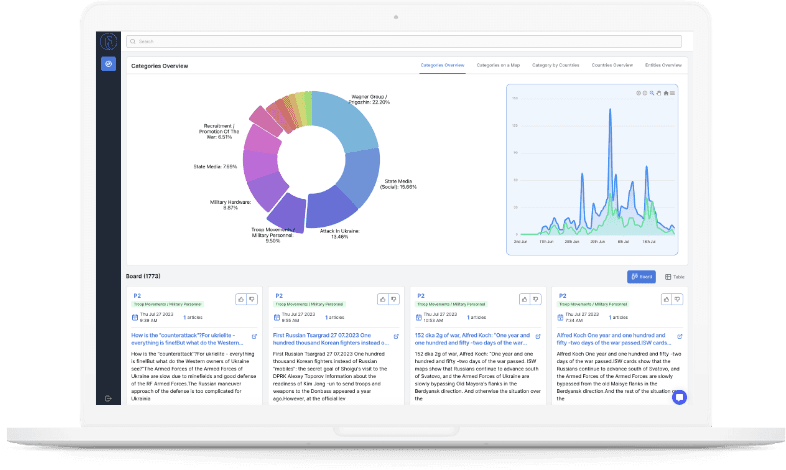Thumbs down the "152 dka 2g of war" card
Viewport: 786px width, 470px height.
pos(536,299)
